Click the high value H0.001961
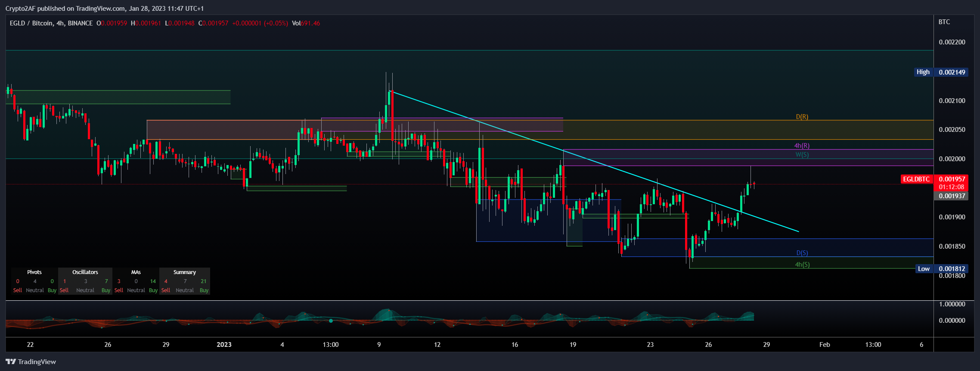The height and width of the screenshot is (371, 980). pos(146,23)
